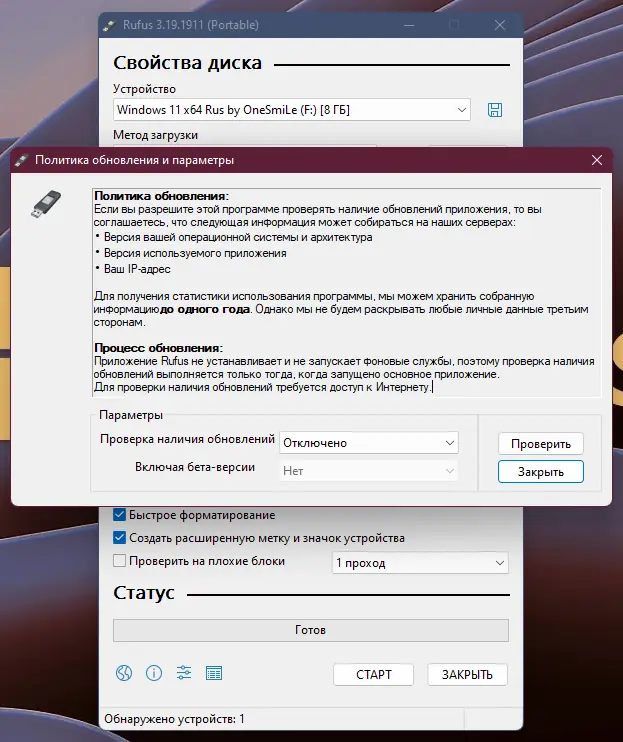
Task: Click update policy dialog title icon
Action: pos(21,160)
